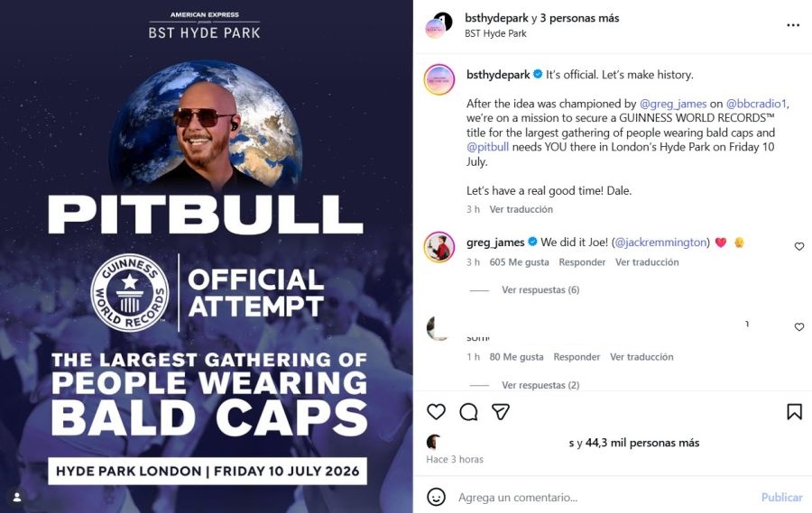The image size is (812, 513).
Task: Click the @greg_james mention in the caption
Action: tap(673, 104)
